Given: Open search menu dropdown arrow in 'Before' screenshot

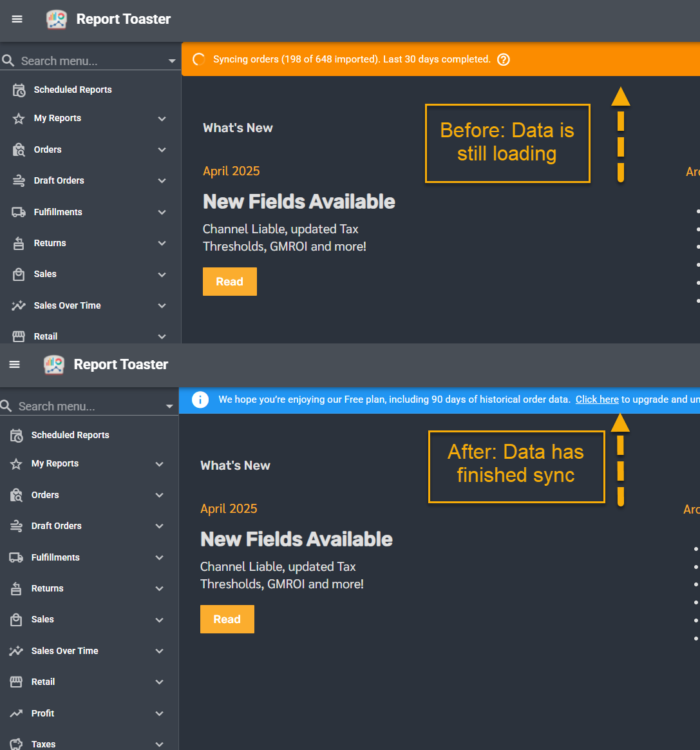Looking at the screenshot, I should [172, 61].
